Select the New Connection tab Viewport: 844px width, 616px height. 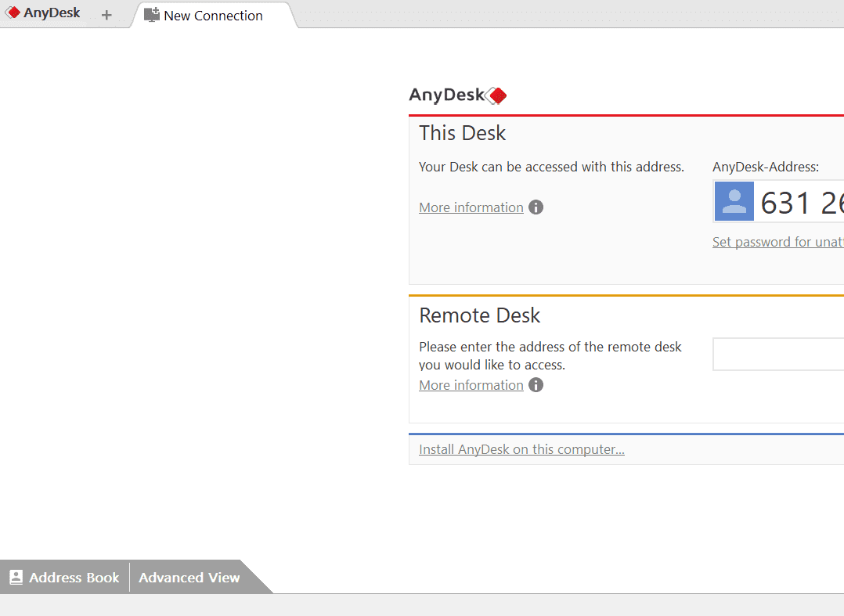click(x=213, y=15)
